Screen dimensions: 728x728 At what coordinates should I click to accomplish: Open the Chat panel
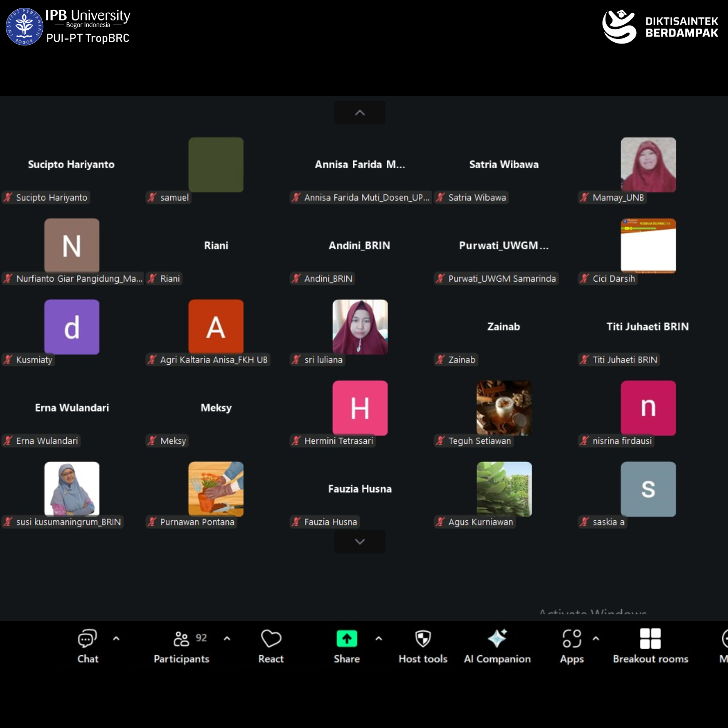coord(87,646)
